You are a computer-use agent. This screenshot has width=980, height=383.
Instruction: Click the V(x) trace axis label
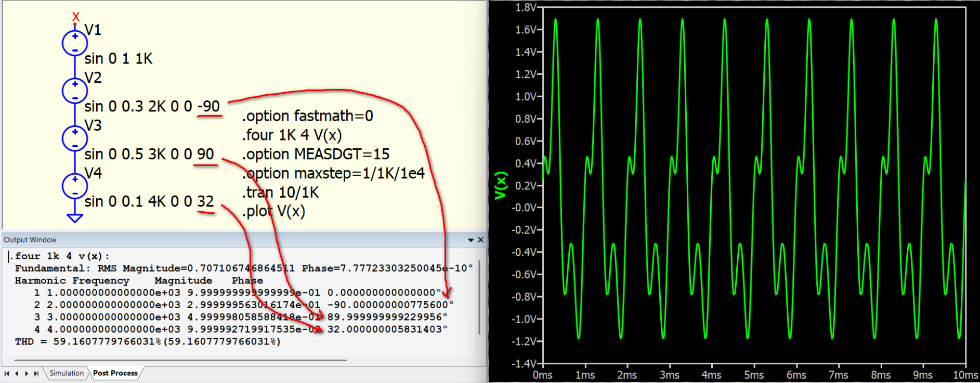[500, 185]
